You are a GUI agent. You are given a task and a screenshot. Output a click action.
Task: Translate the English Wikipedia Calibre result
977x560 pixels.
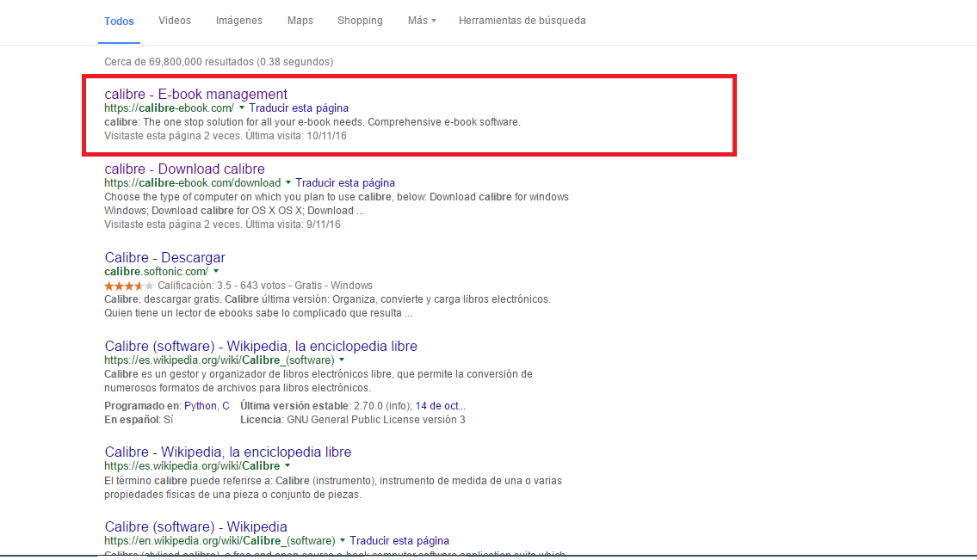(x=399, y=541)
